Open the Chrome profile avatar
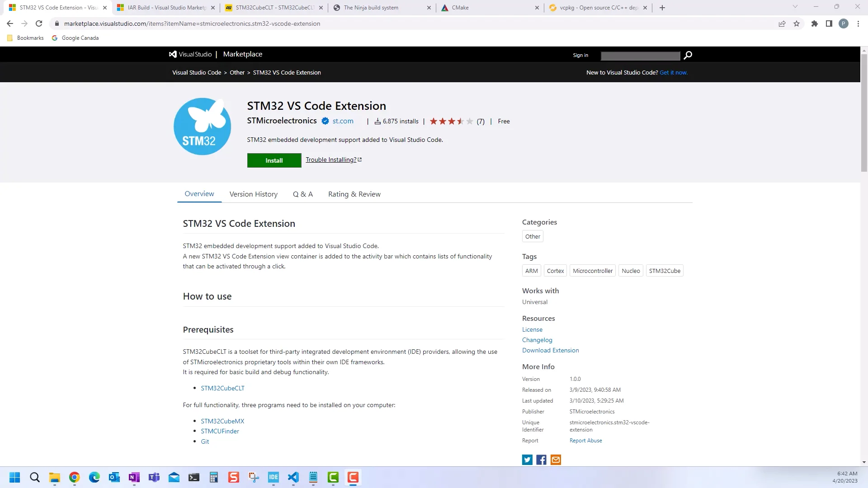The image size is (868, 488). pos(844,23)
